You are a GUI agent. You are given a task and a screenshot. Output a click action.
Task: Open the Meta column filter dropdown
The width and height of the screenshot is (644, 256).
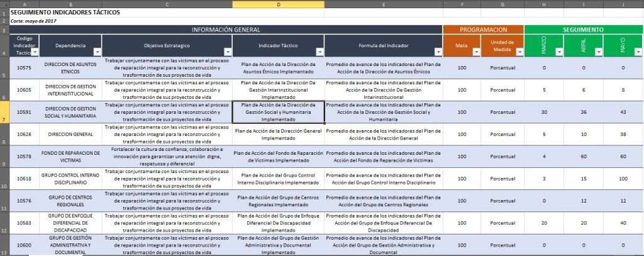pyautogui.click(x=476, y=52)
